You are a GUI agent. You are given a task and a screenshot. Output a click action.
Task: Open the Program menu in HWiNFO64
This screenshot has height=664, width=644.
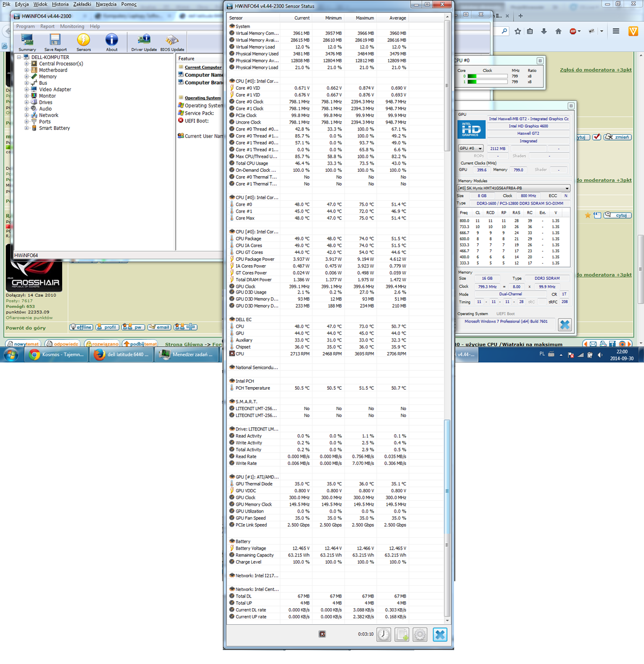(25, 26)
